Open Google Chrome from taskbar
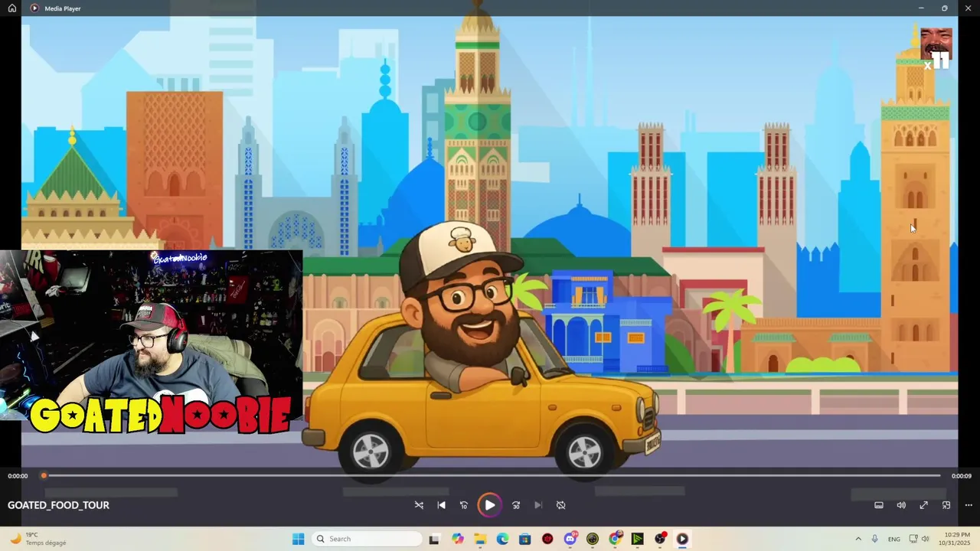Viewport: 980px width, 551px height. (x=615, y=539)
